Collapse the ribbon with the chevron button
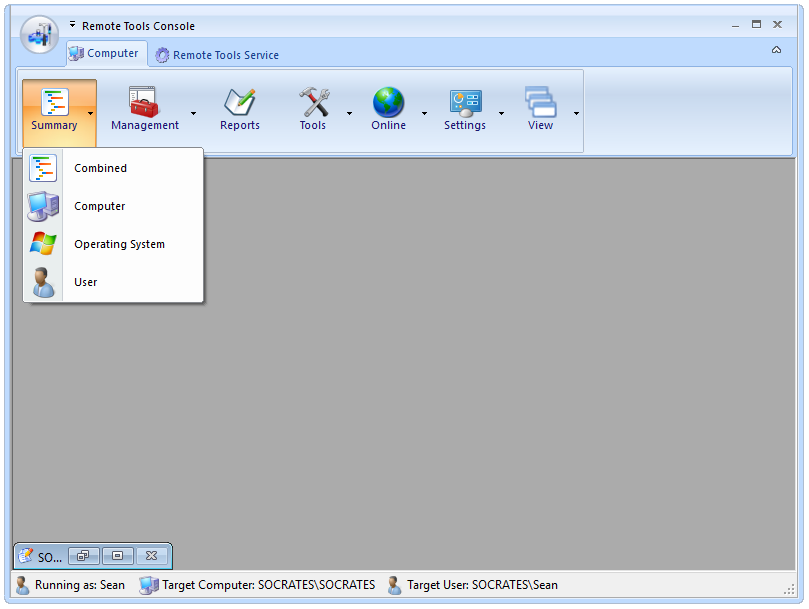 pos(776,50)
